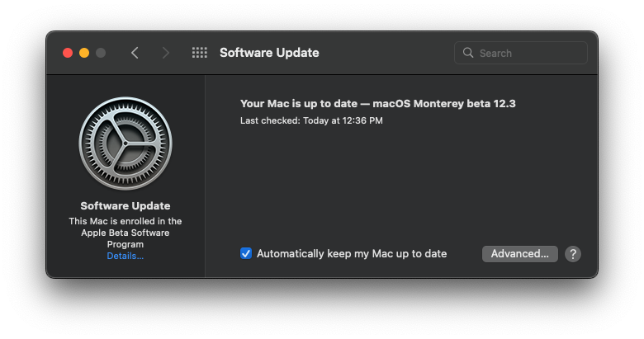644x339 pixels.
Task: Click the Software Update window title
Action: click(269, 53)
